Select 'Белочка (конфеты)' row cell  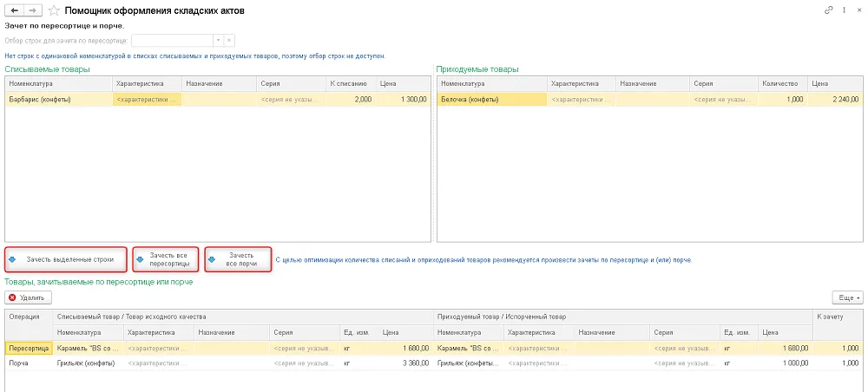click(x=492, y=100)
